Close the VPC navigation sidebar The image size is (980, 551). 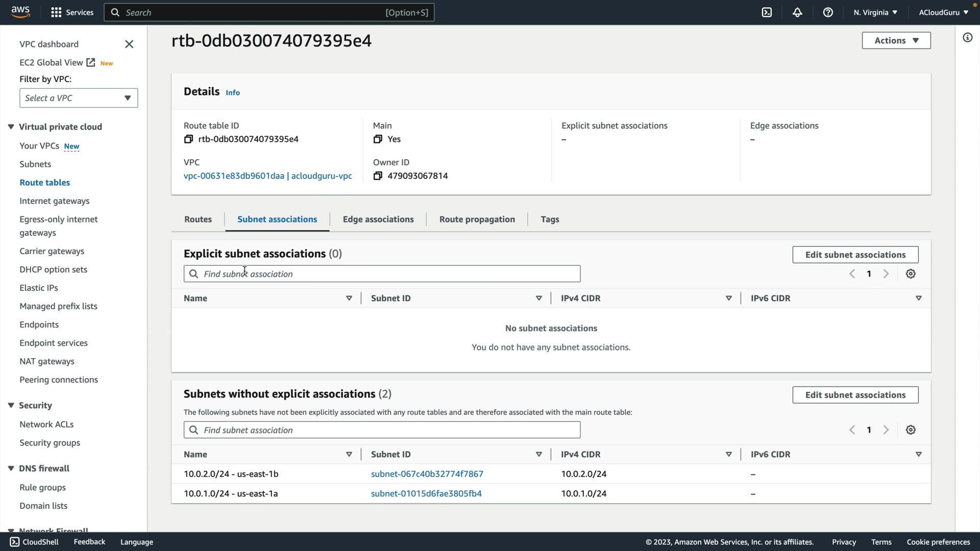(x=129, y=44)
